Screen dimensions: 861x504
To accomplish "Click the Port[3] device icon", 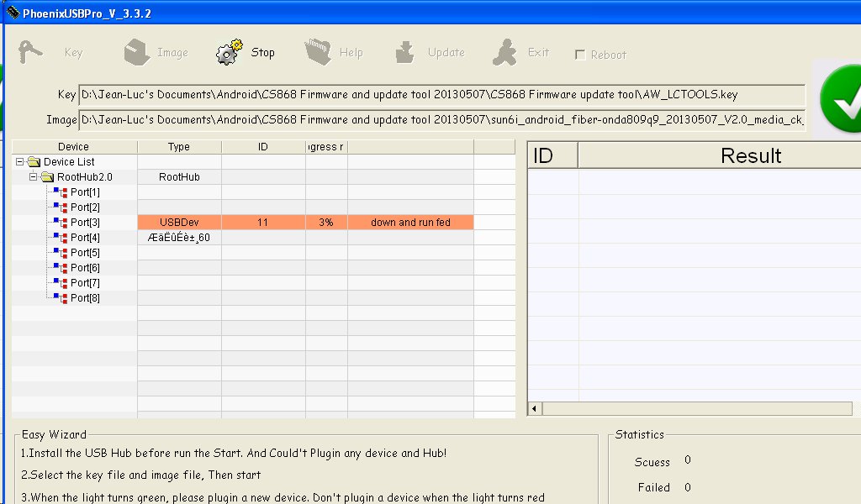I will [61, 222].
